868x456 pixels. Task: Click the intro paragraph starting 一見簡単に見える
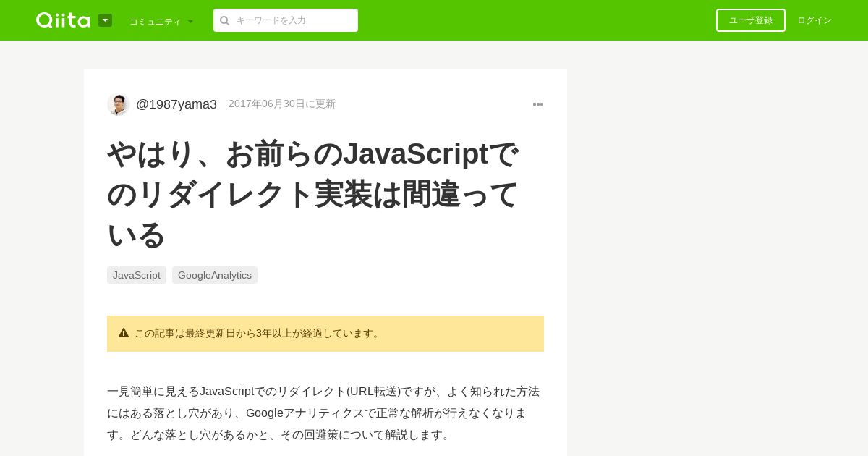coord(325,413)
